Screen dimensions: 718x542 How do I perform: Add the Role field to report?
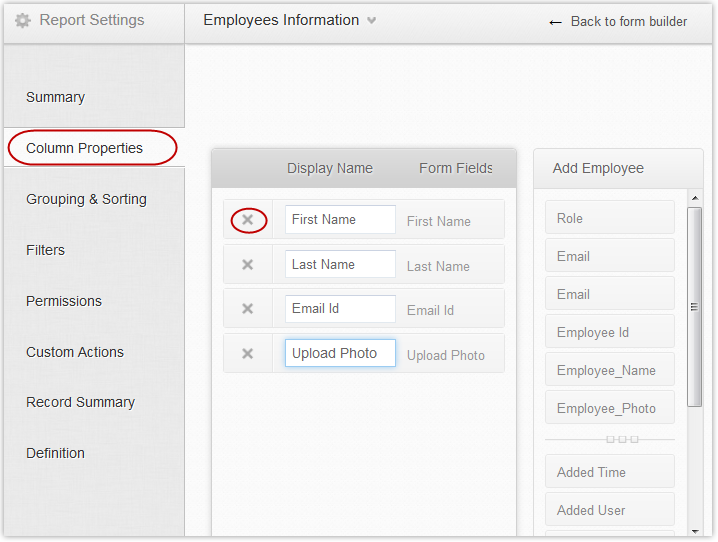pos(609,218)
